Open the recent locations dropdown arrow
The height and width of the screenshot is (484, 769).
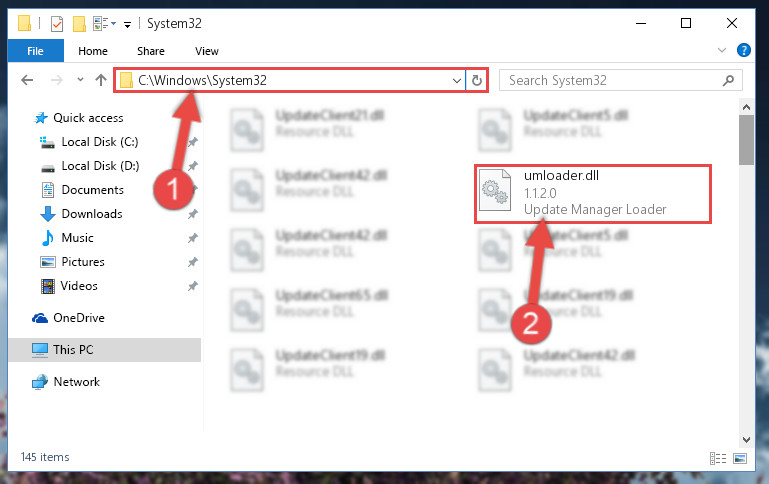80,79
